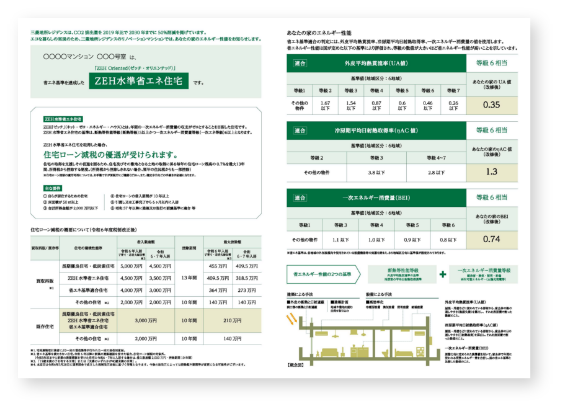Click the orange sunlight arrows icon
561x409 pixels.
(292, 318)
